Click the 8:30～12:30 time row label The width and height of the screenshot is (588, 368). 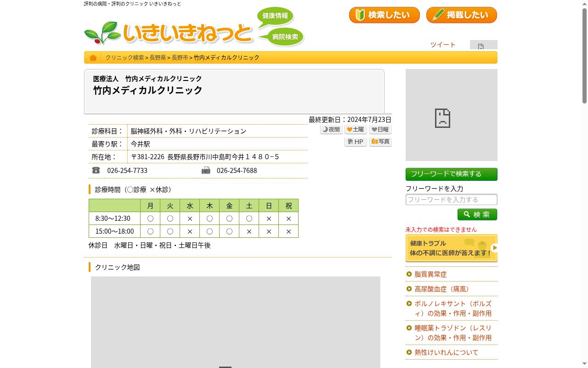[x=113, y=218]
